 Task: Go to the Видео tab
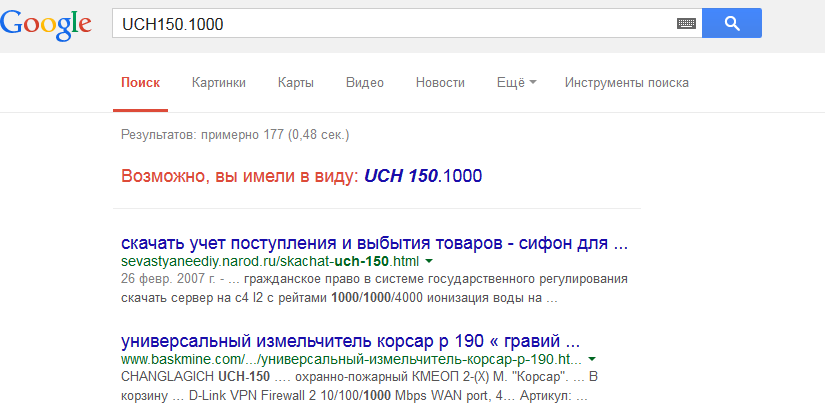(365, 83)
